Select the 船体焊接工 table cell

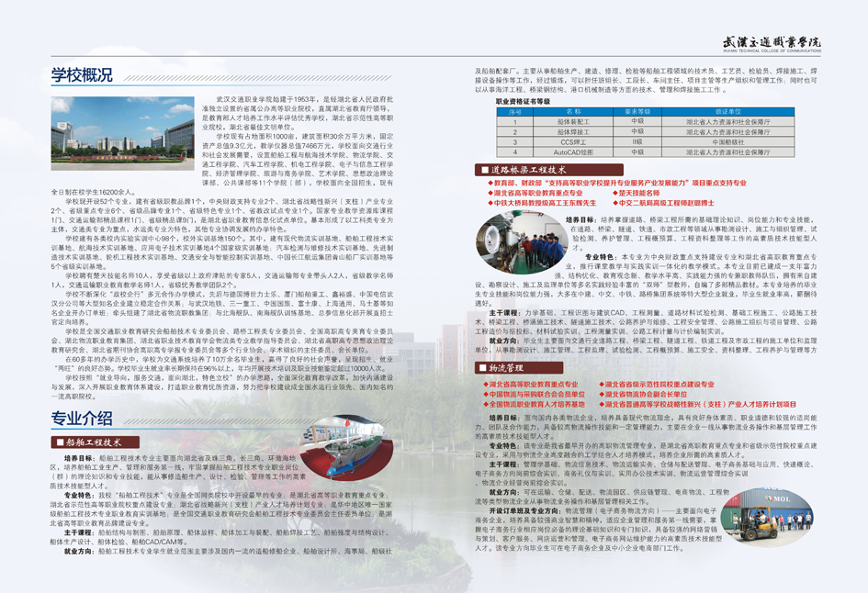click(573, 132)
